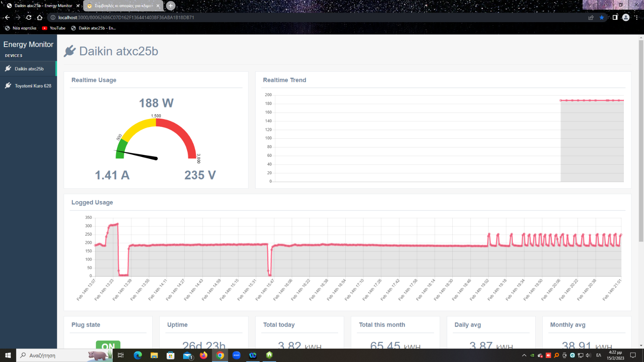
Task: Open Windows Start menu
Action: tap(8, 355)
